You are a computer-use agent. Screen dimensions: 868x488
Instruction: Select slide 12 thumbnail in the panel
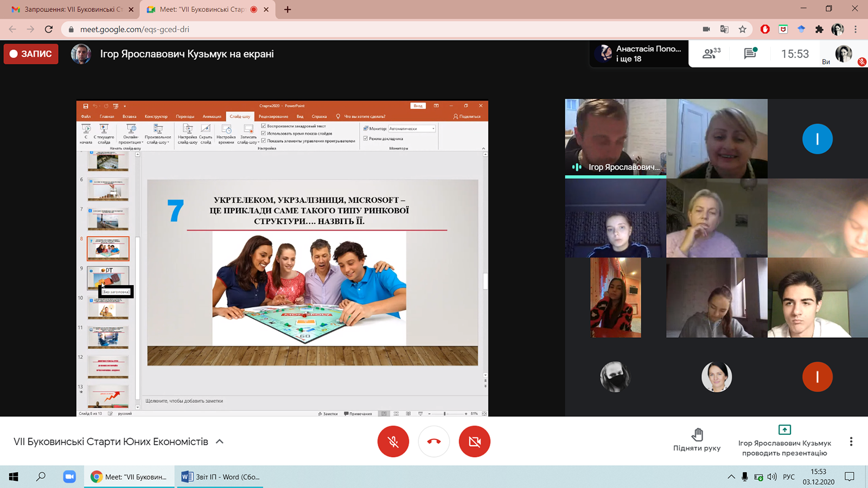coord(108,367)
